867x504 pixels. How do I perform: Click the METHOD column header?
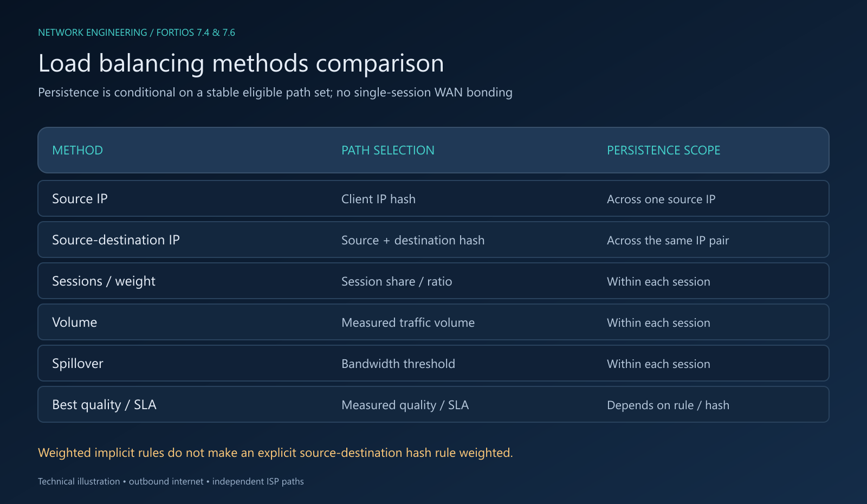77,150
